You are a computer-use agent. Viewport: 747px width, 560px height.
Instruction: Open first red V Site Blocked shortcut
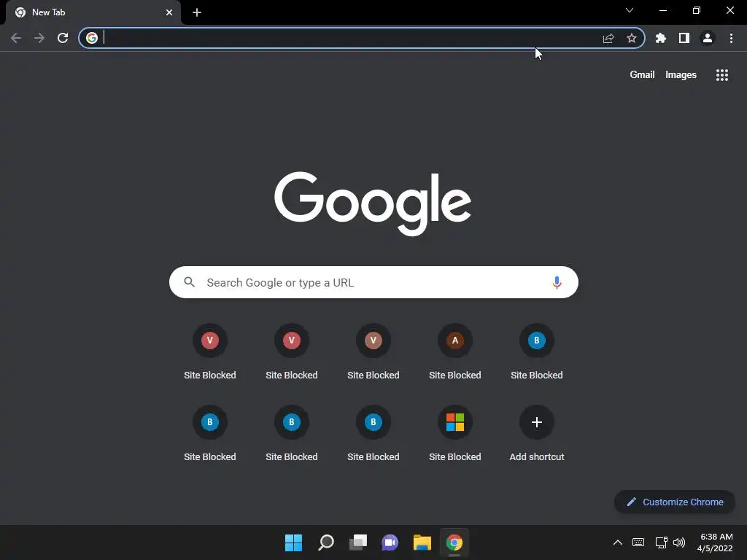tap(210, 352)
